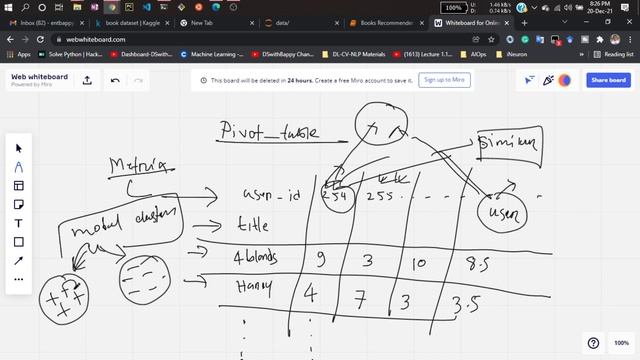Open Chrome three-dot menu
Screen dimensions: 640x360
tap(631, 40)
